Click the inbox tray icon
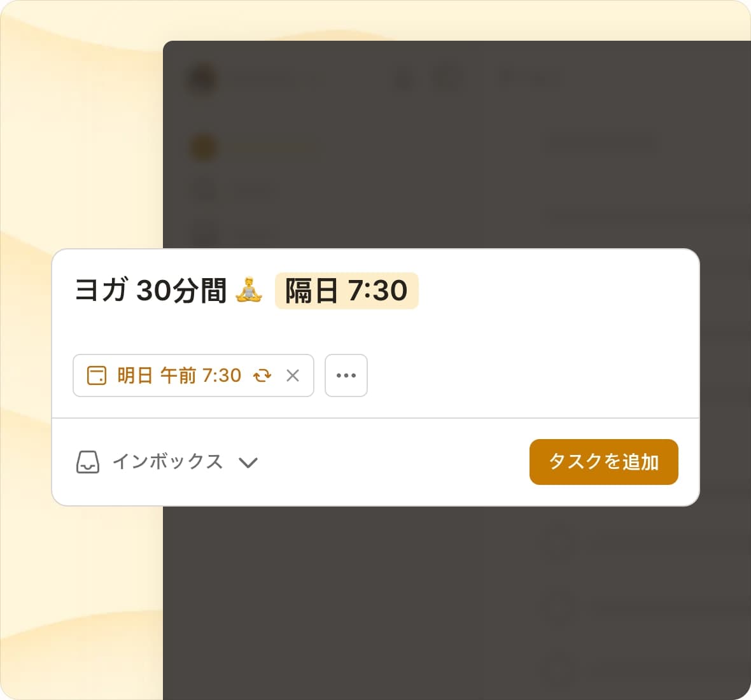The height and width of the screenshot is (700, 751). point(88,462)
